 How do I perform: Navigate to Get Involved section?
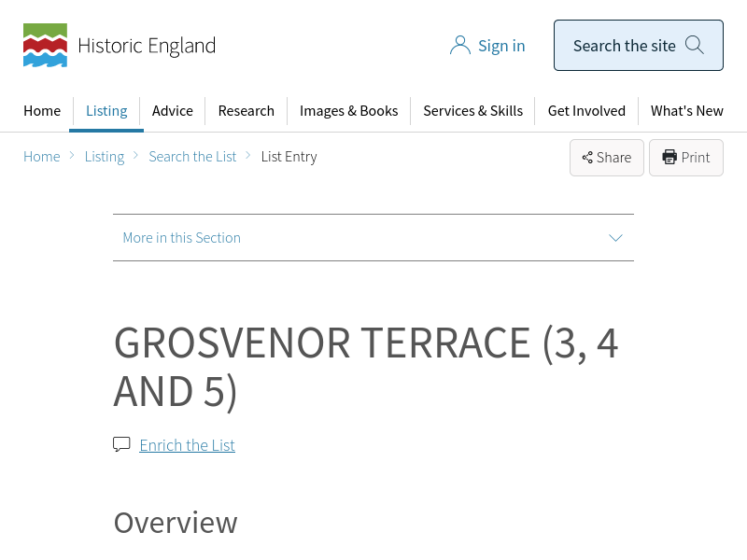pyautogui.click(x=586, y=111)
